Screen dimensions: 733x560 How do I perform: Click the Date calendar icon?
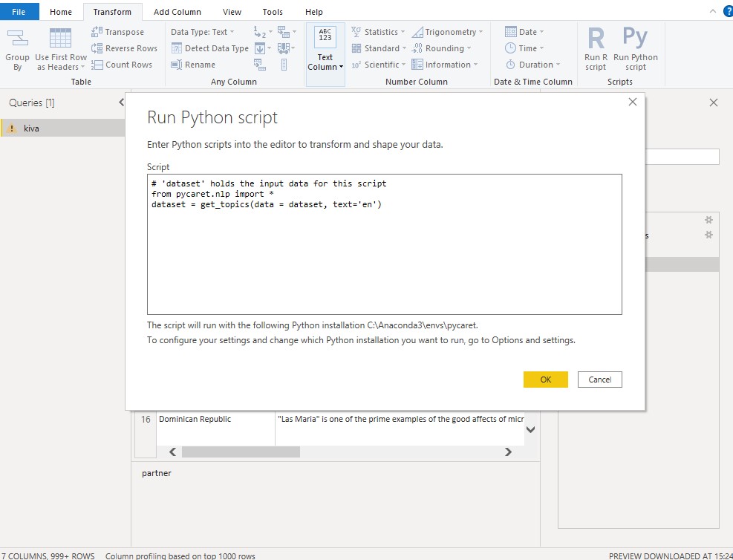tap(510, 32)
